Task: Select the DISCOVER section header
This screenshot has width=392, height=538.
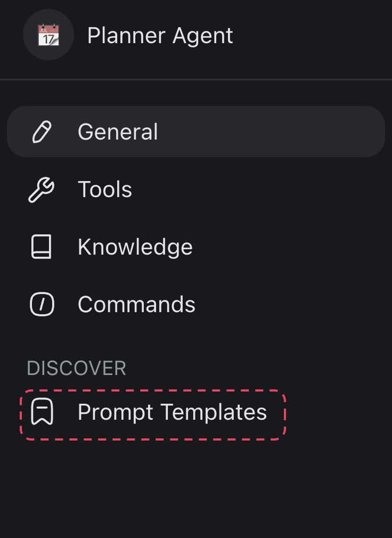Action: [x=76, y=368]
